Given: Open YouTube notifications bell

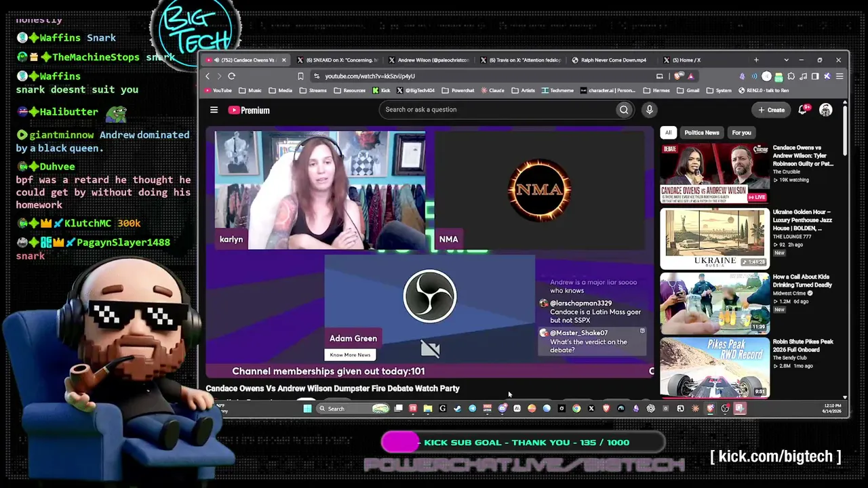Looking at the screenshot, I should click(804, 110).
